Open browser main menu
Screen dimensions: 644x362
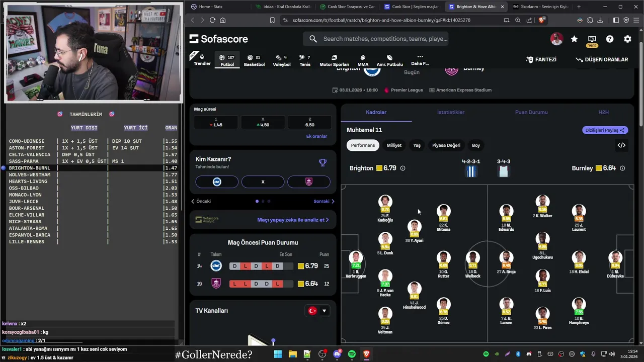(636, 20)
